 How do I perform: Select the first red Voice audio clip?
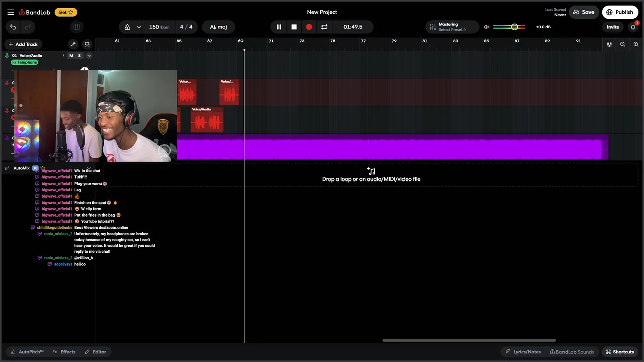coord(187,92)
